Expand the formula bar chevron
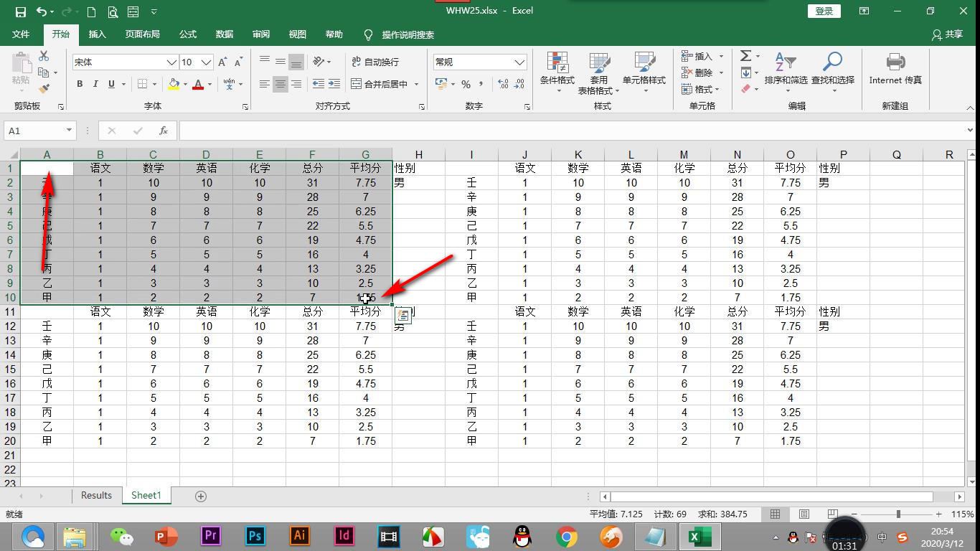Viewport: 980px width, 551px height. (971, 131)
